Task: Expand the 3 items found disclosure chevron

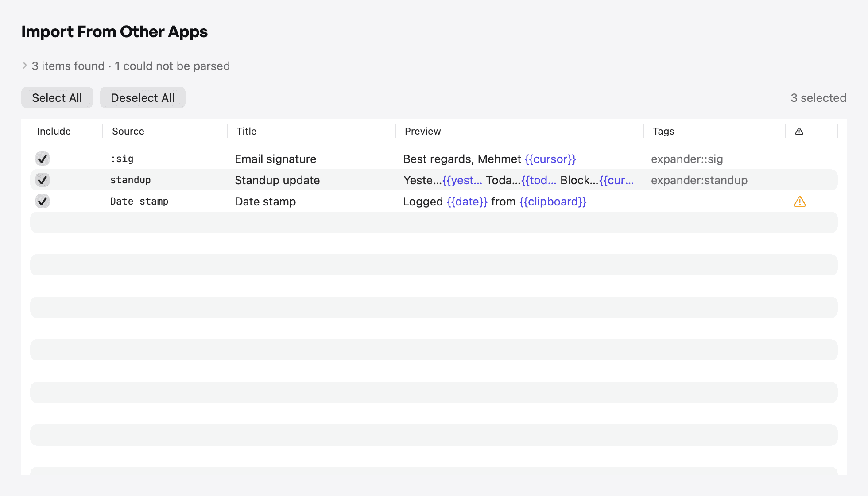Action: (25, 66)
